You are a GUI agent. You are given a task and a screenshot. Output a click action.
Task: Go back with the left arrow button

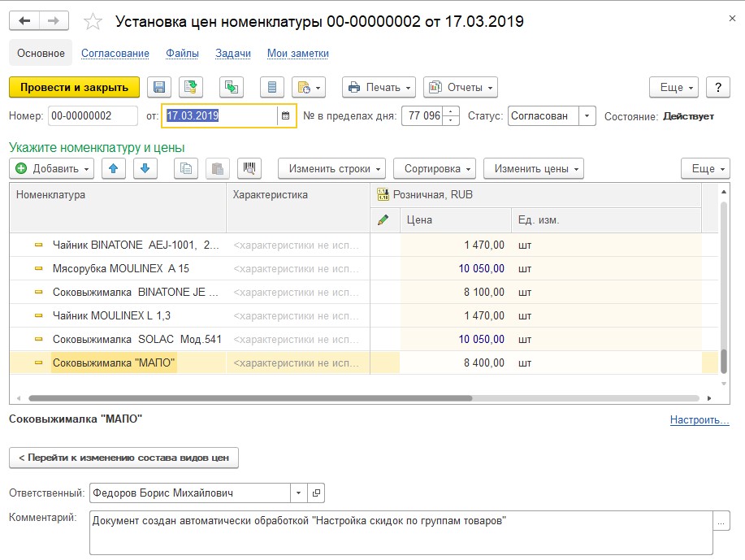click(24, 21)
